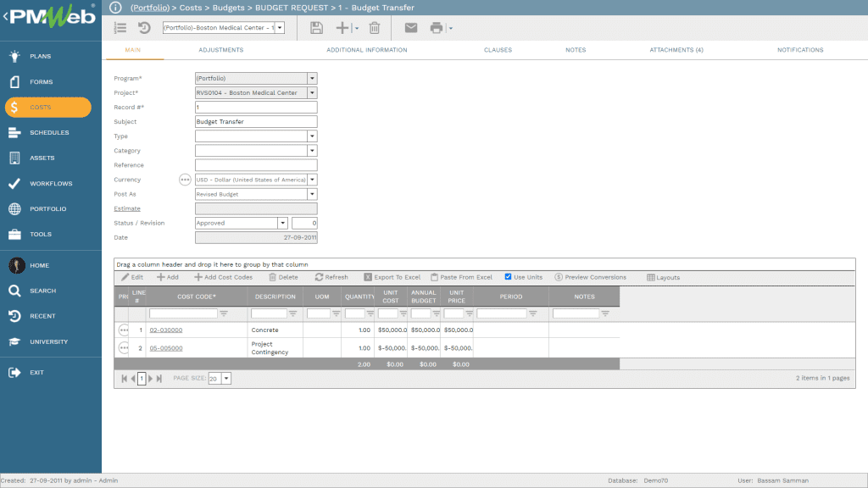This screenshot has width=868, height=488.
Task: Toggle the Use Units checkbox
Action: click(508, 277)
